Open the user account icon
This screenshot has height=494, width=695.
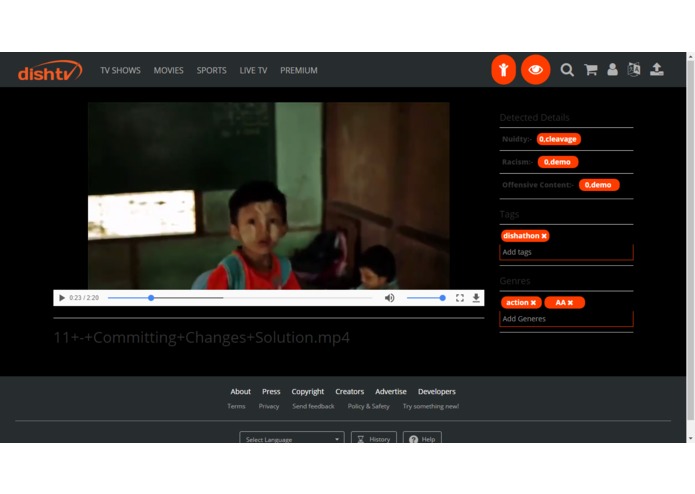pyautogui.click(x=612, y=70)
